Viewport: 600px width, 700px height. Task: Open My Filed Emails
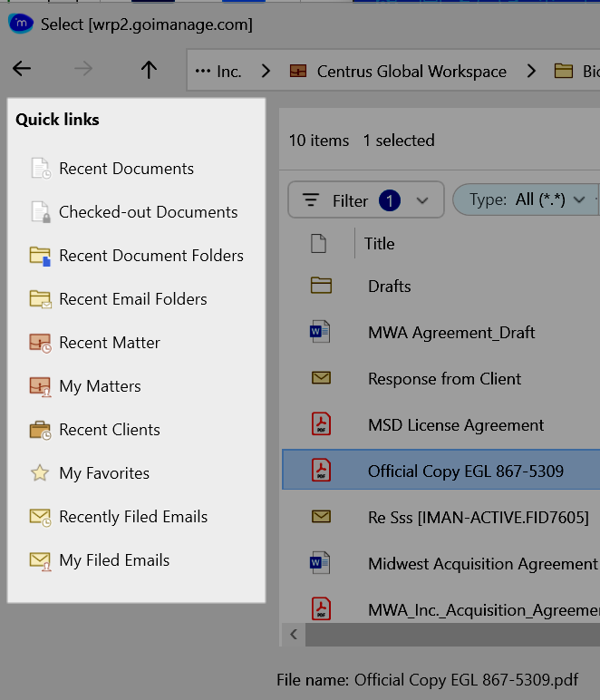coord(114,560)
